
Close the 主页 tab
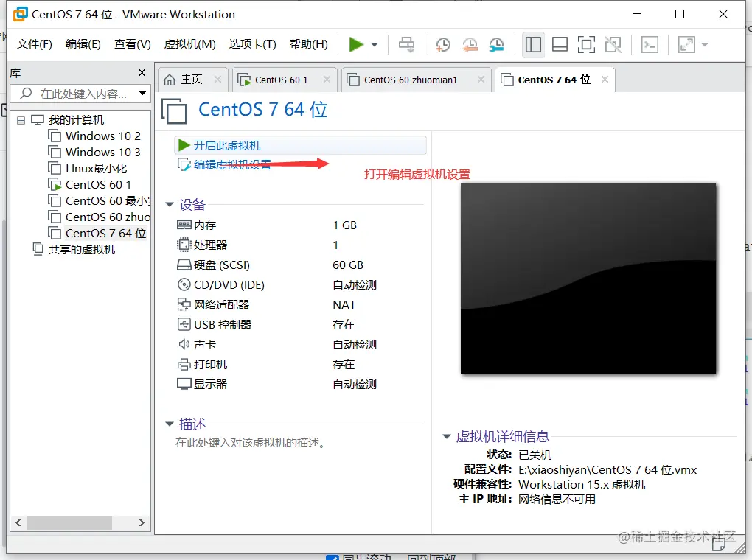coord(217,79)
